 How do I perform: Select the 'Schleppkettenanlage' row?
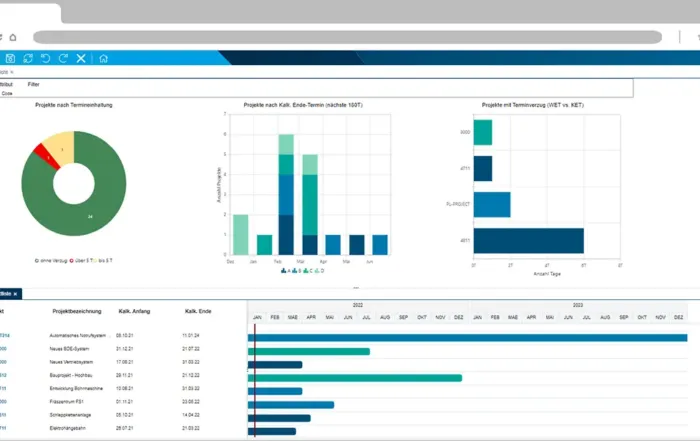(x=123, y=415)
